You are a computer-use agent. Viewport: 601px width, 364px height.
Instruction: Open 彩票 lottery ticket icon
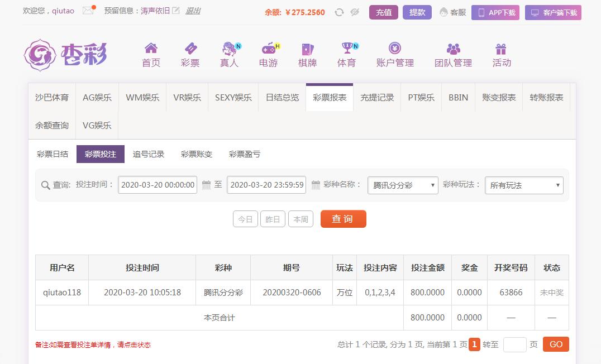tap(190, 48)
